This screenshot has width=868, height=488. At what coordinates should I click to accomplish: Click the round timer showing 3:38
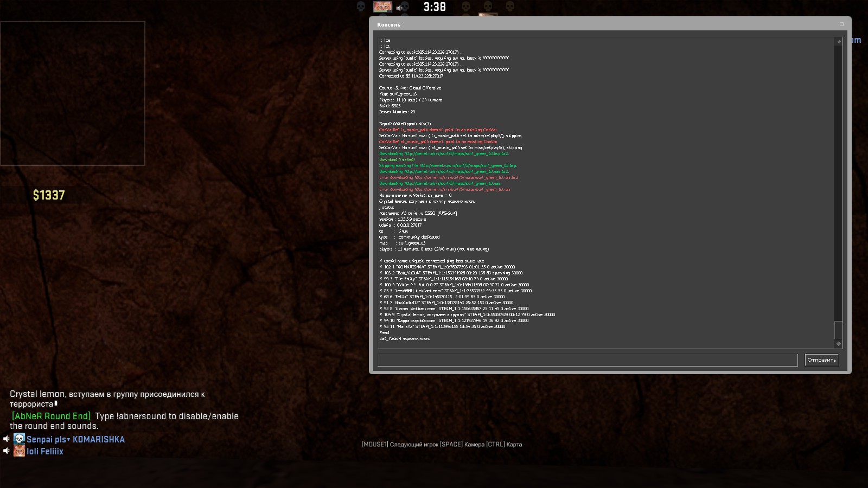(x=435, y=7)
